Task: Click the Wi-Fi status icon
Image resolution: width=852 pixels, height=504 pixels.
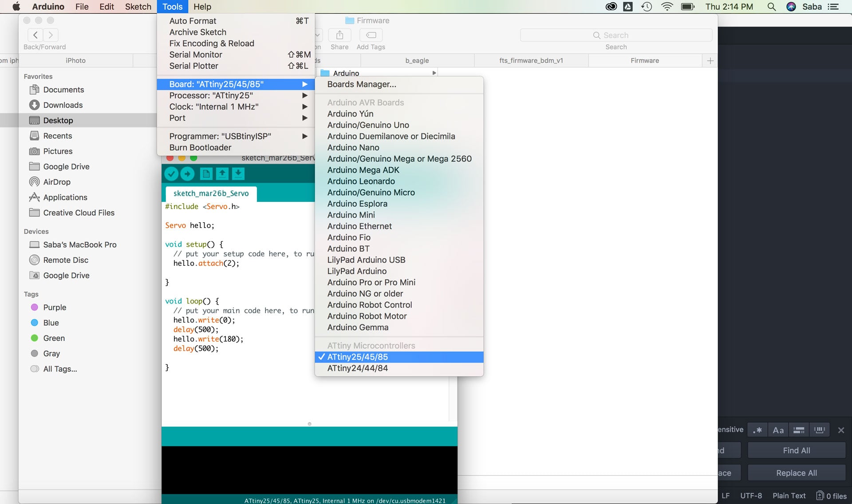Action: click(x=667, y=7)
